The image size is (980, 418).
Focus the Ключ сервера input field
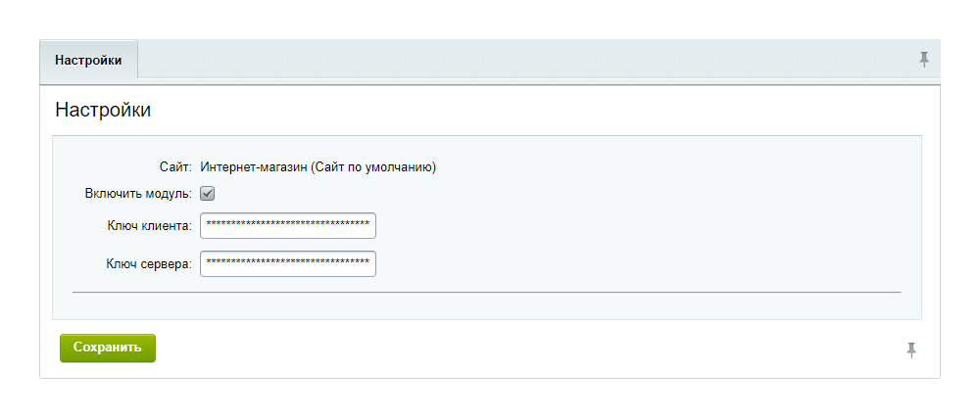[287, 264]
